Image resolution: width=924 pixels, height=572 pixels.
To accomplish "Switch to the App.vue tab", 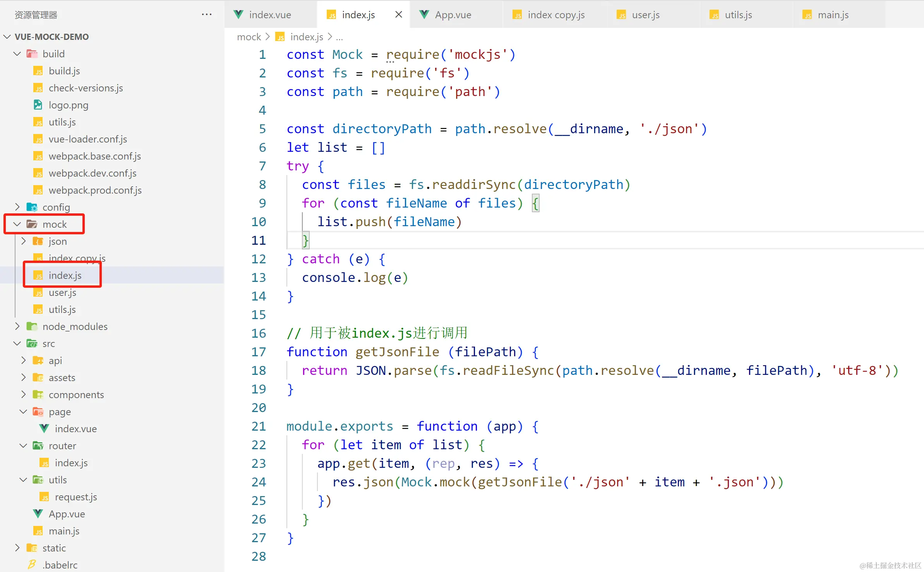I will pyautogui.click(x=456, y=15).
